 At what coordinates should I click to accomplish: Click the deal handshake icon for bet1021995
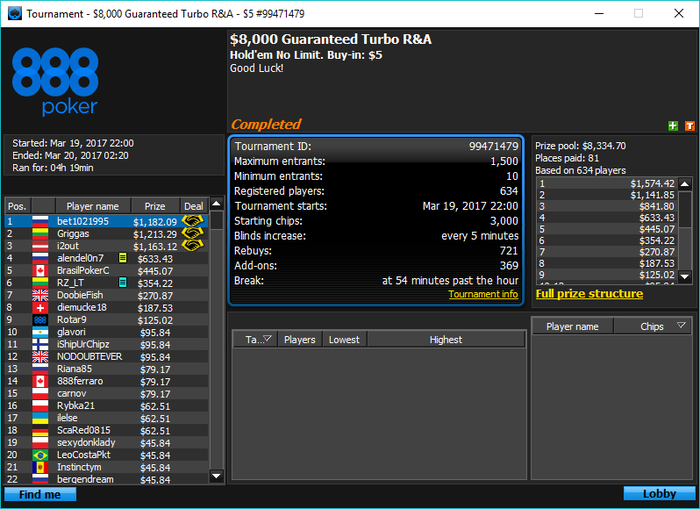193,221
